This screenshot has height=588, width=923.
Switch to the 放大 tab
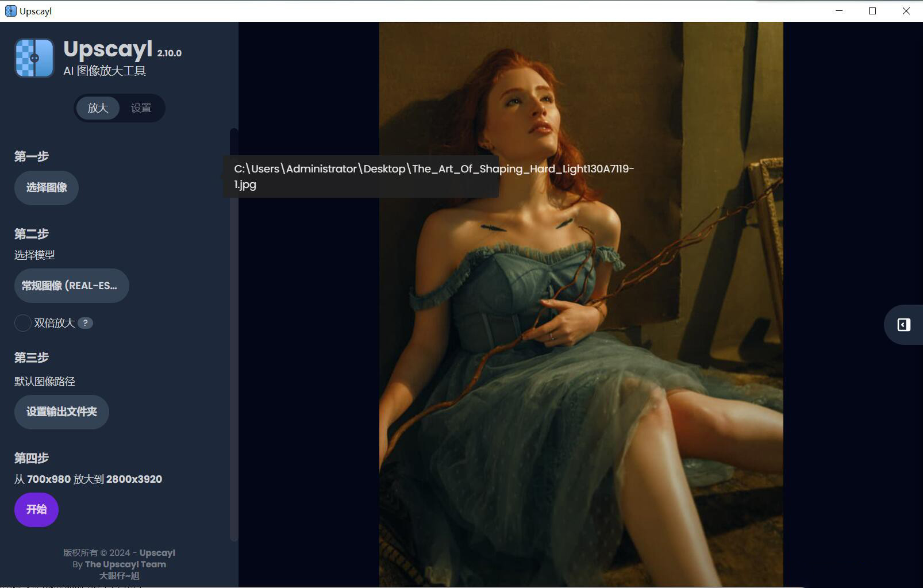coord(98,108)
